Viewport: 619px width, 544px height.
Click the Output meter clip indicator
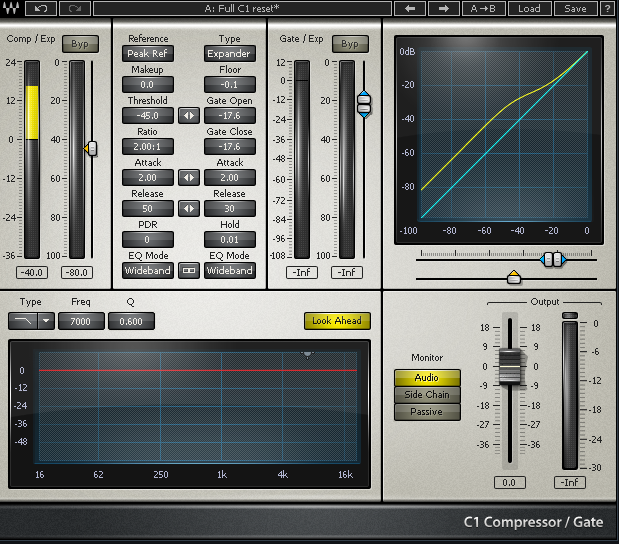570,315
